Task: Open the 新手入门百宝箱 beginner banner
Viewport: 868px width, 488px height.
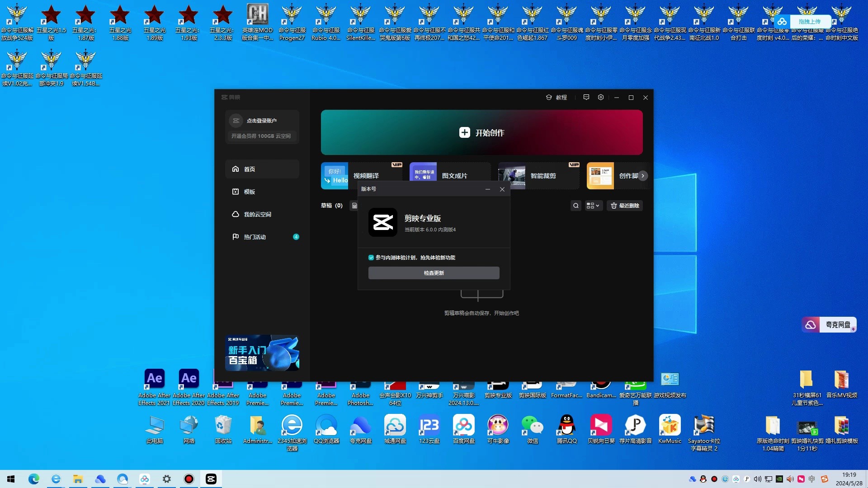Action: click(262, 353)
